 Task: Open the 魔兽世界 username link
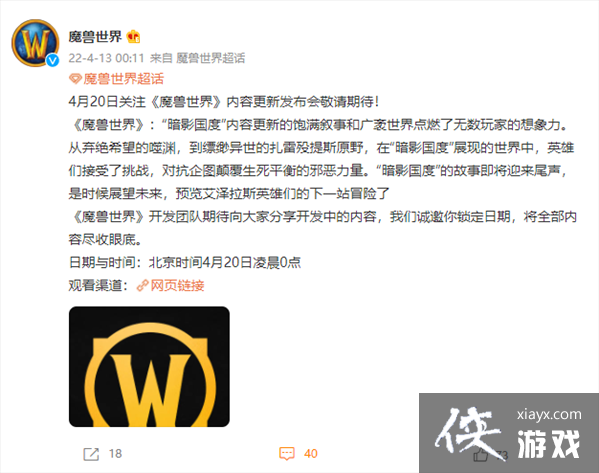pos(95,36)
